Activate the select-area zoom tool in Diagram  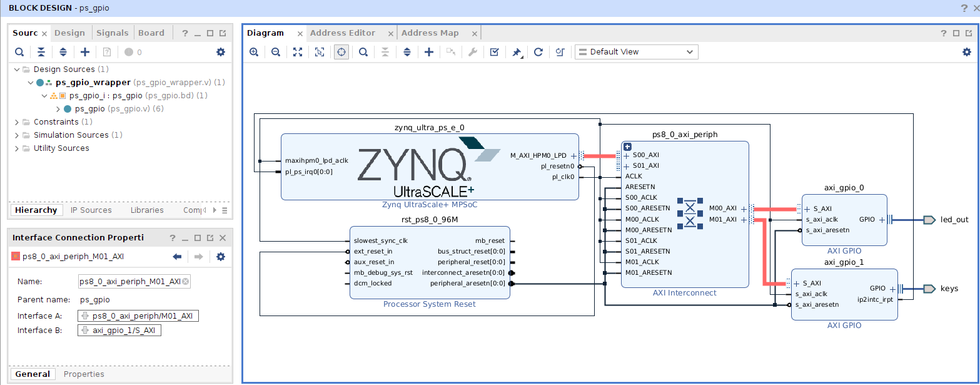point(320,52)
